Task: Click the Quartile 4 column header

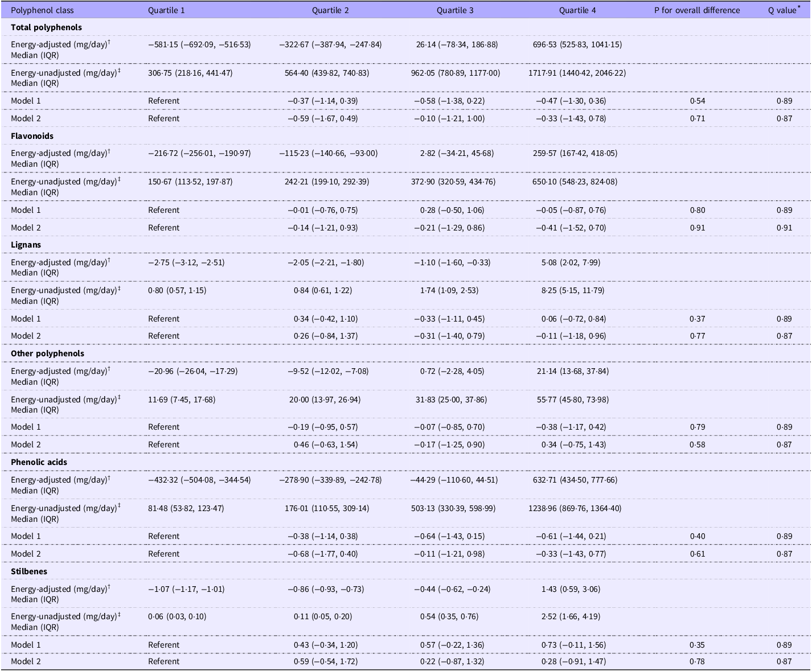Action: (577, 10)
